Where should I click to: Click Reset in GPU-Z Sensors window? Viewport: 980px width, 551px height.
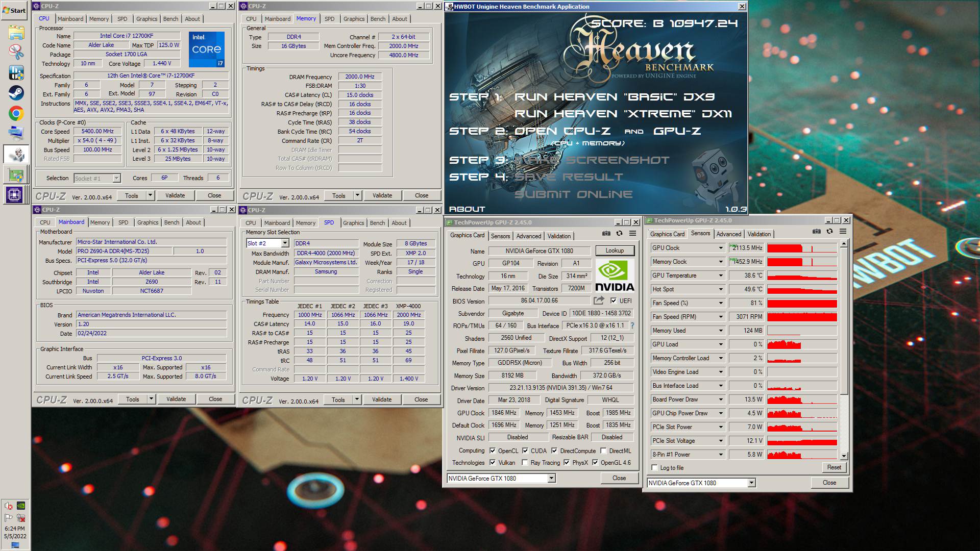834,467
